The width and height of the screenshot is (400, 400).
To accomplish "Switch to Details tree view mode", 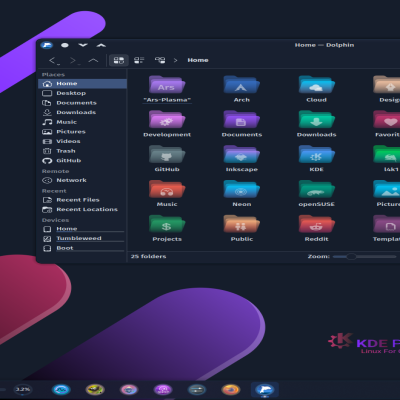I will point(160,60).
